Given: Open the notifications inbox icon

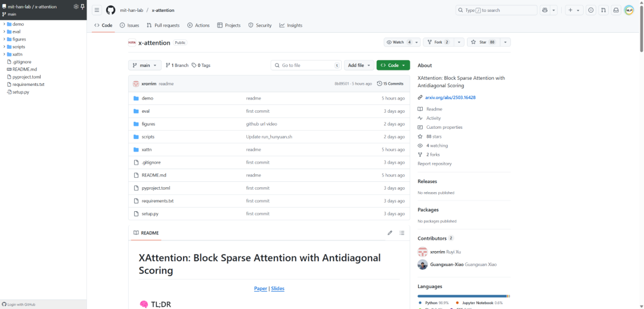Looking at the screenshot, I should (616, 10).
